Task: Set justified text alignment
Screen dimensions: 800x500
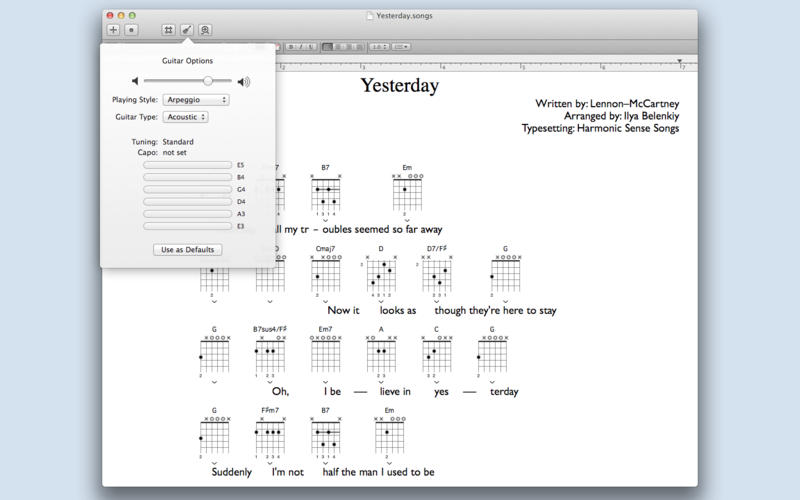Action: click(359, 47)
